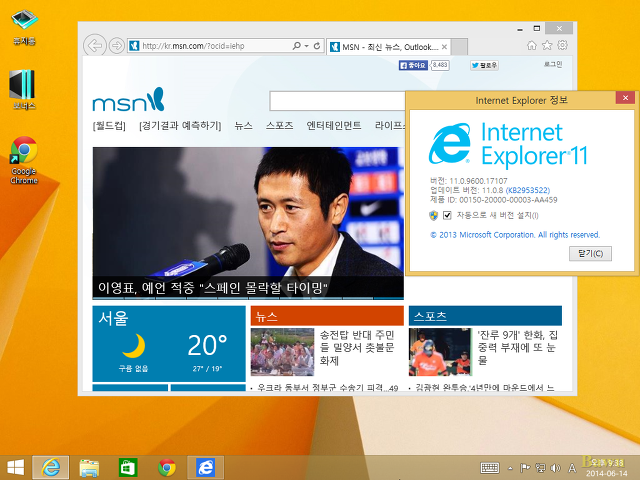Image resolution: width=640 pixels, height=480 pixels.
Task: Open Chrome from the taskbar
Action: pos(167,467)
